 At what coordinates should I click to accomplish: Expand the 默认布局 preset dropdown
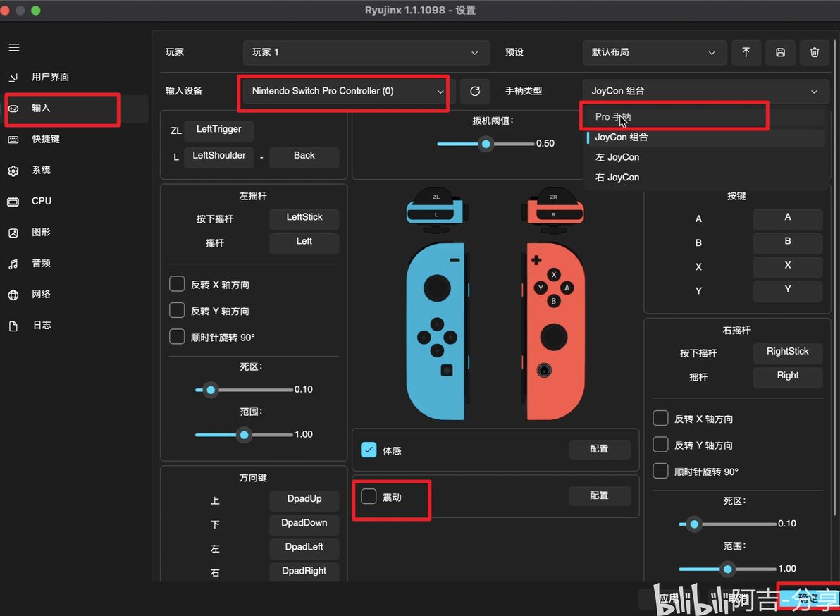click(x=654, y=52)
